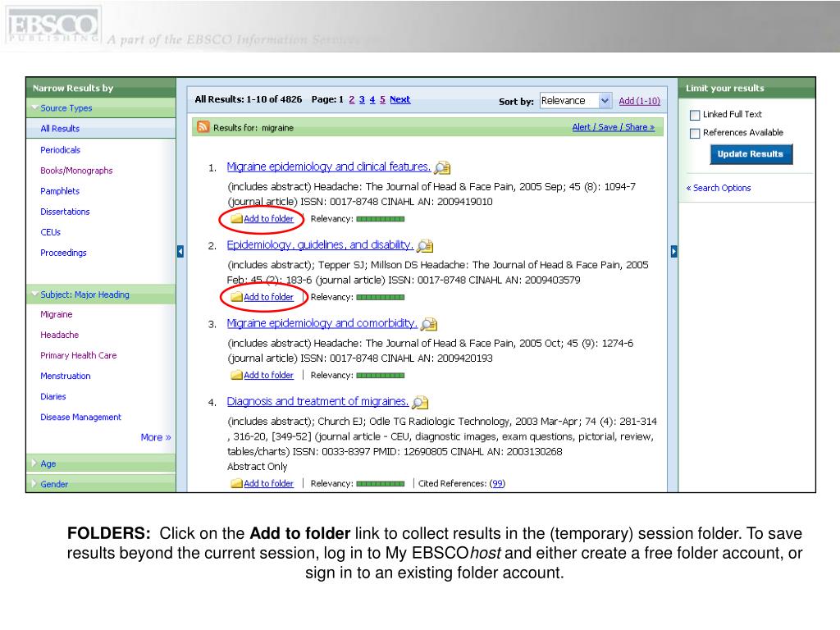Image resolution: width=840 pixels, height=630 pixels.
Task: Select All Results source type
Action: 60,129
